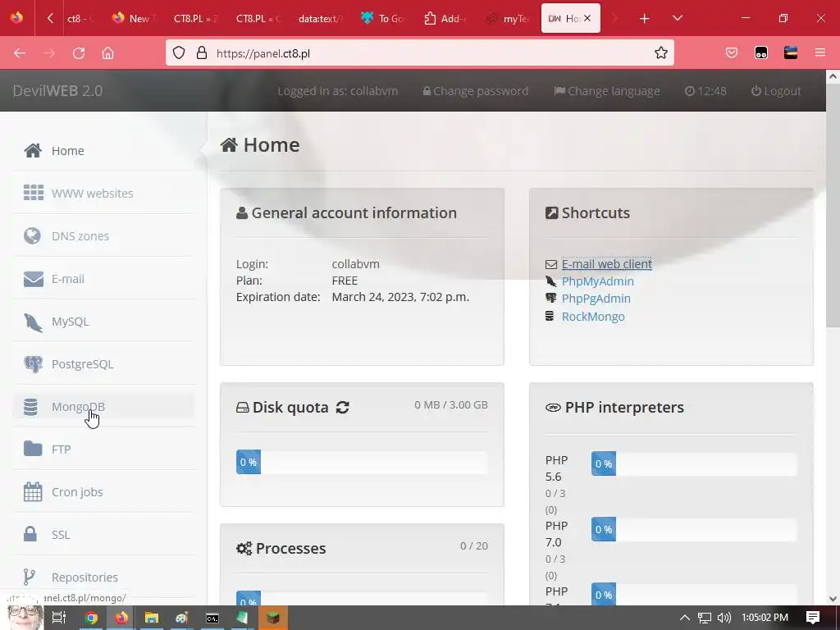840x630 pixels.
Task: Expand the list all tabs dropdown
Action: point(677,18)
